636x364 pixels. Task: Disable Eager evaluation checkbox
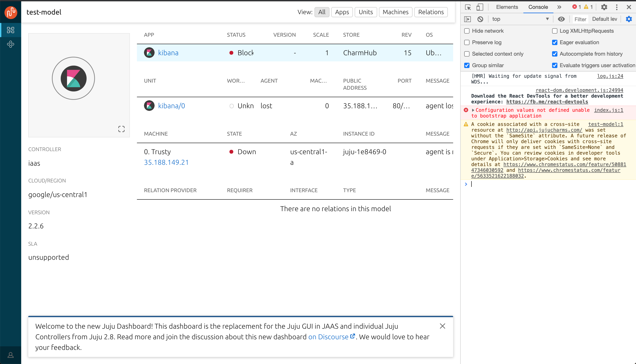[555, 42]
